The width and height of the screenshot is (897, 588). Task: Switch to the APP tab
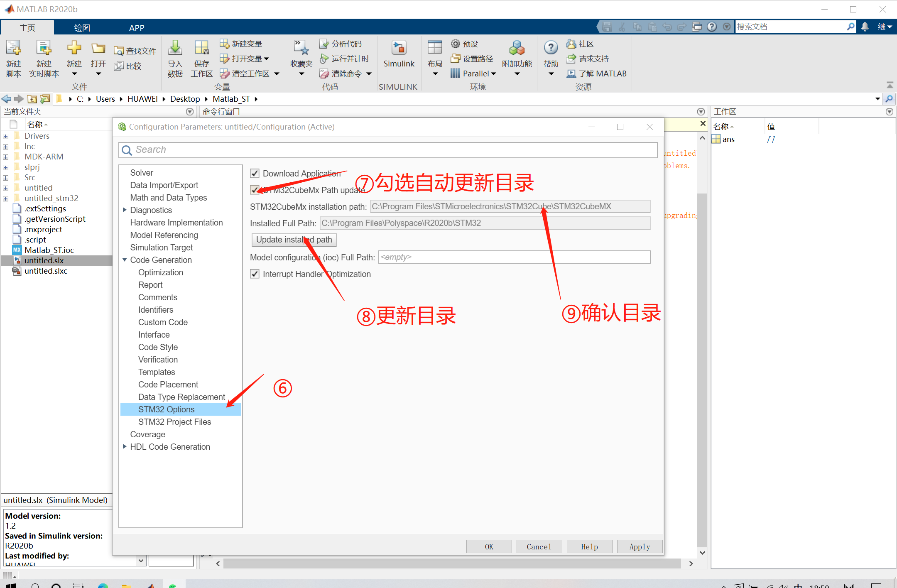137,27
